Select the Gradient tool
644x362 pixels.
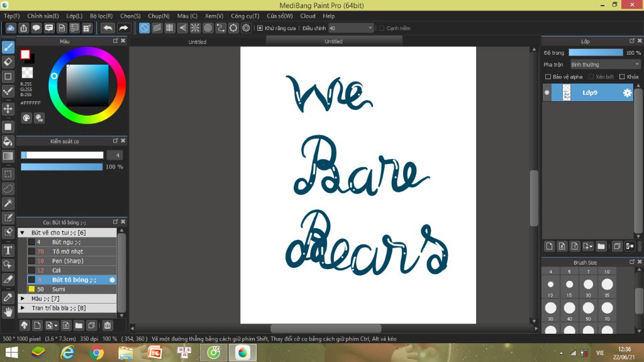(x=8, y=156)
